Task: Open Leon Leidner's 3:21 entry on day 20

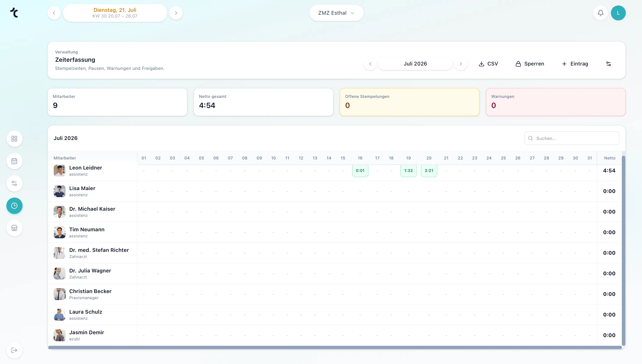Action: 429,170
